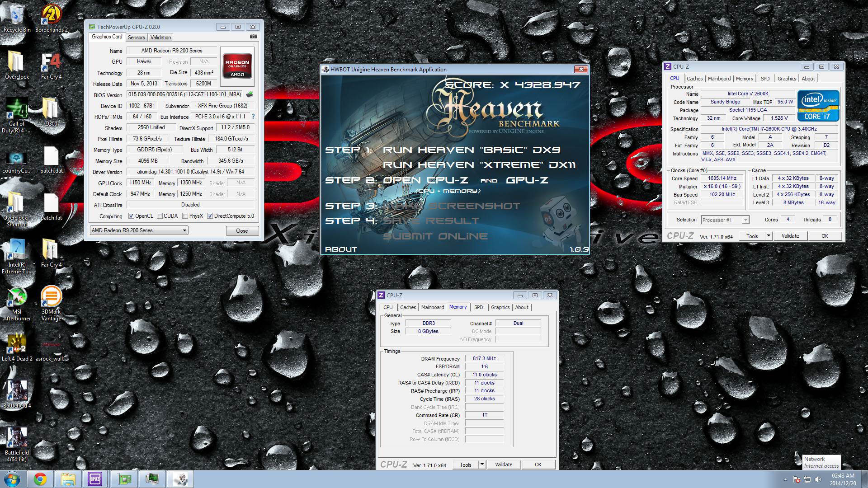868x488 pixels.
Task: Open the Overclock Shortcut icon
Action: (17, 210)
